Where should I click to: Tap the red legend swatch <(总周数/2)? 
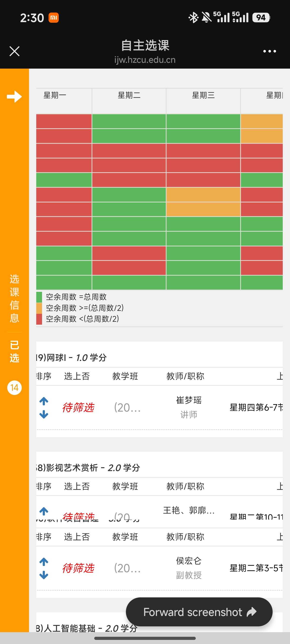[39, 319]
